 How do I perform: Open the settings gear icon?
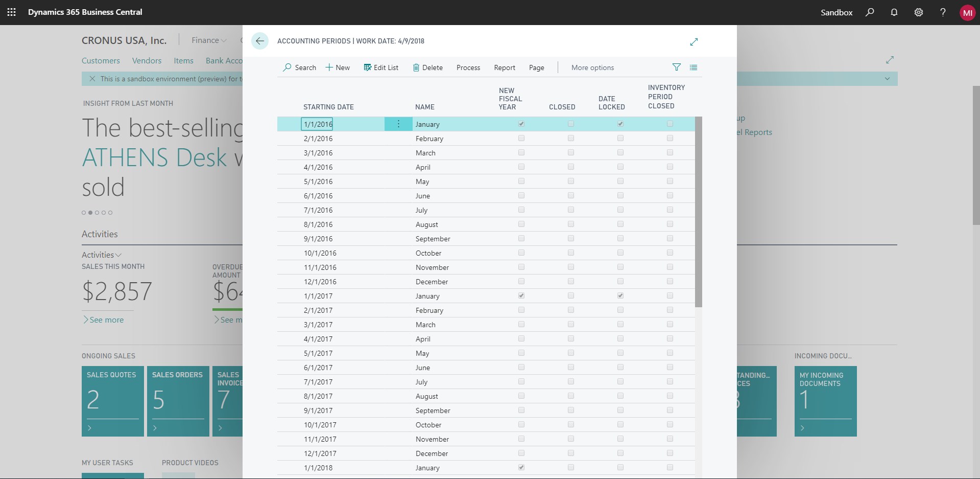[919, 12]
